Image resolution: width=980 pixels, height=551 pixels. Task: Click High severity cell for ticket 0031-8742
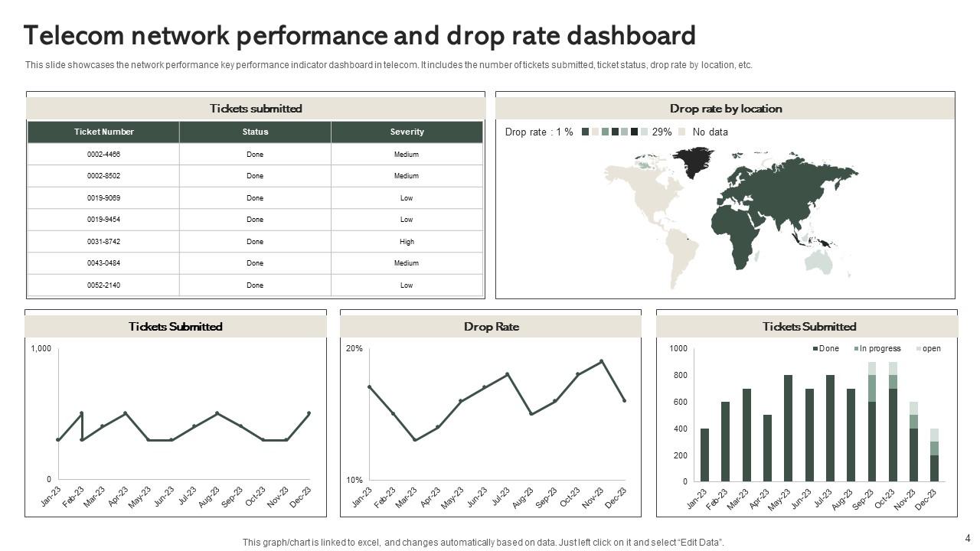click(x=407, y=242)
